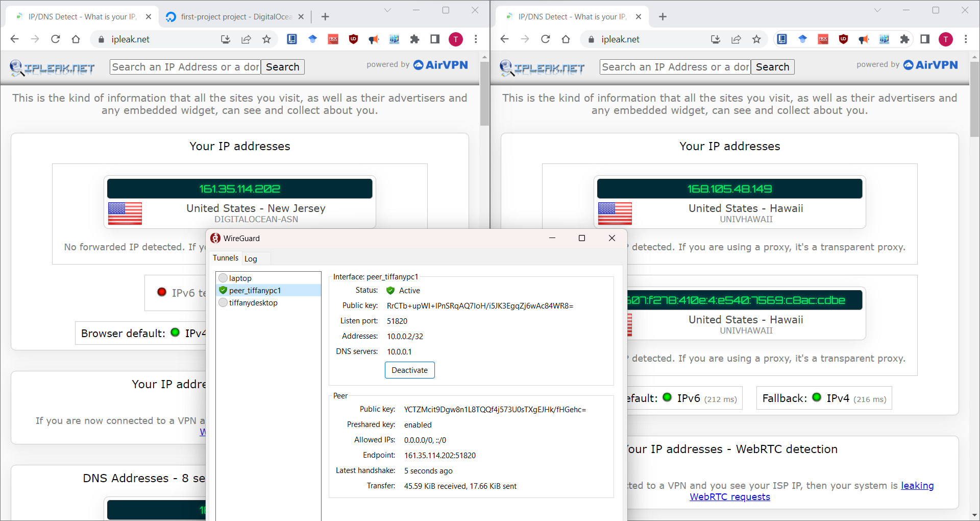This screenshot has height=521, width=980.
Task: Open uBlock shield extension in right browser
Action: [x=843, y=39]
